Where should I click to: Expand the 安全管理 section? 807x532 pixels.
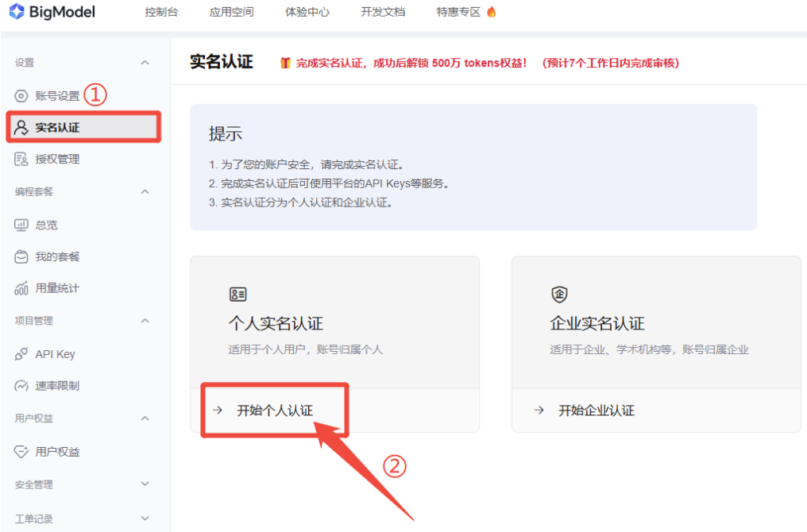(x=145, y=484)
